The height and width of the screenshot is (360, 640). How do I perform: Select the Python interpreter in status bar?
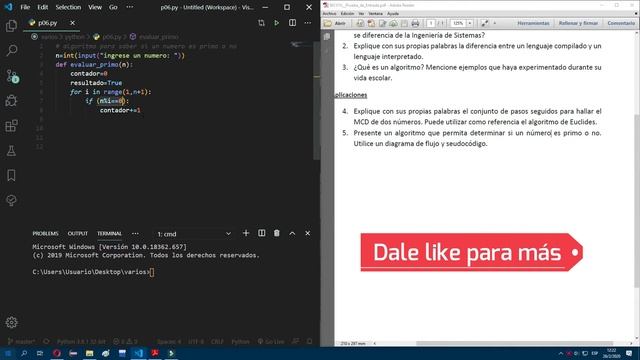pos(81,341)
